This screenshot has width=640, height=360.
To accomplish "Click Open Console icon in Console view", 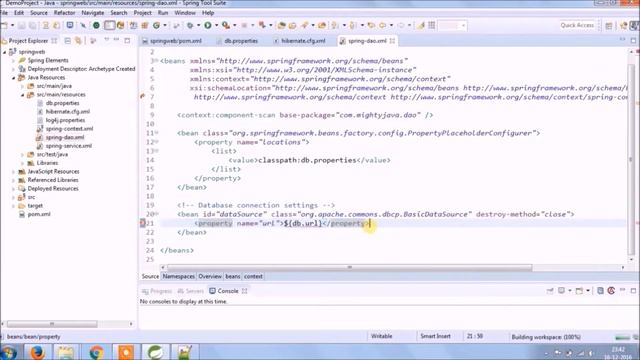I will [x=579, y=291].
